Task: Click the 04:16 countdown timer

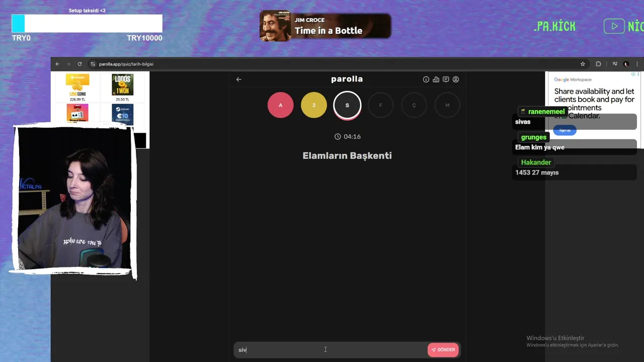Action: point(347,136)
